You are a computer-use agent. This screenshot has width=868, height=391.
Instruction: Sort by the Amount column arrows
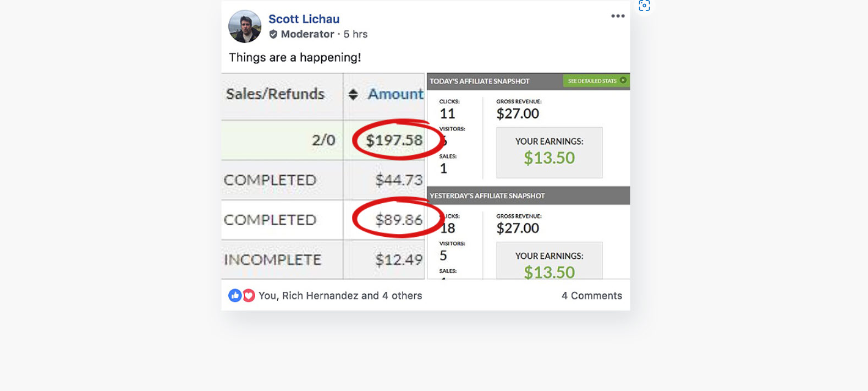pyautogui.click(x=353, y=95)
